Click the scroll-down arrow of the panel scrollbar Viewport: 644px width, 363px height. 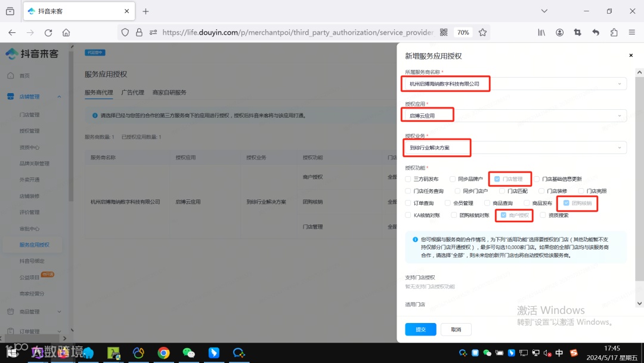coord(639,303)
